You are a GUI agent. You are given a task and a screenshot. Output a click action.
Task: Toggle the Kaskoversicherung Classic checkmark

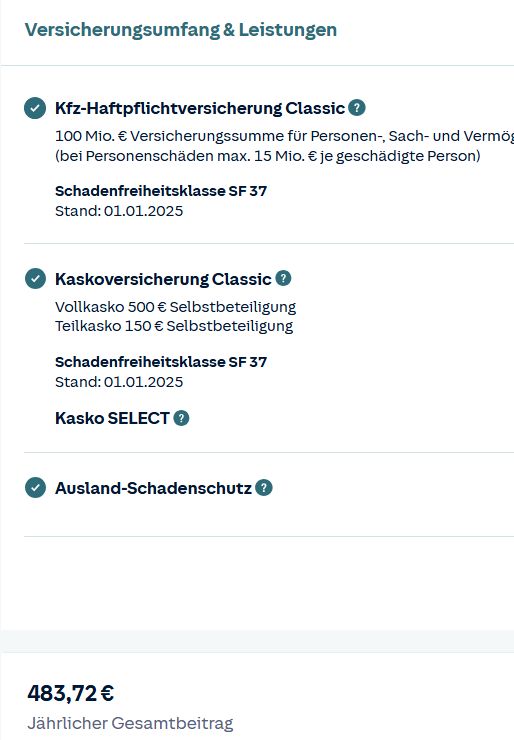(35, 278)
